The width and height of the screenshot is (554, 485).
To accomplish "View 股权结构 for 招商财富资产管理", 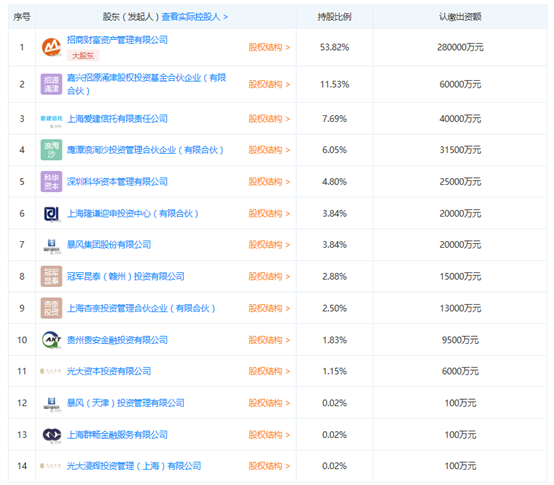I will pos(269,47).
